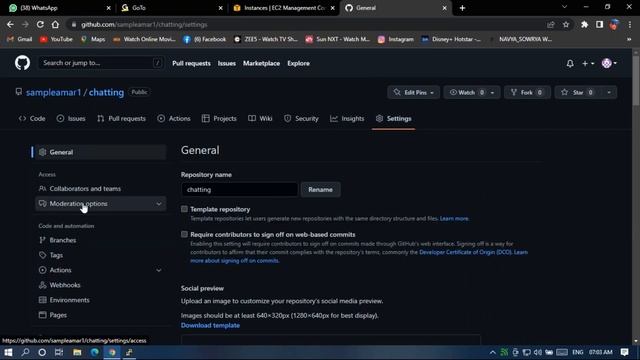
Task: Open the notifications bell
Action: click(x=570, y=63)
